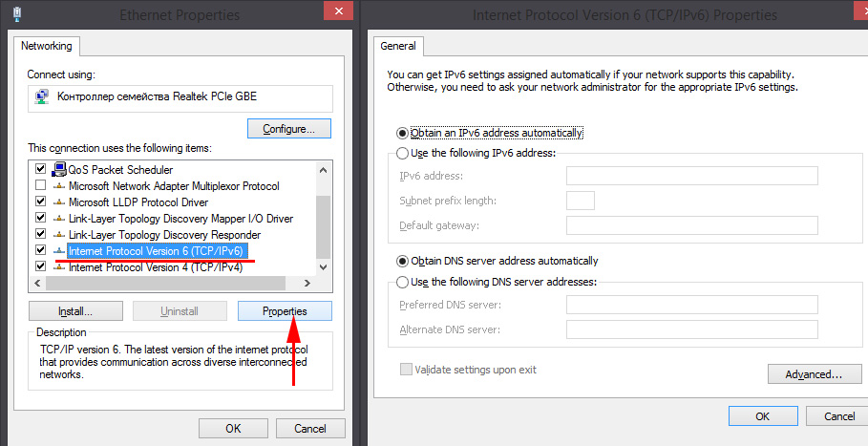868x446 pixels.
Task: Click the Microsoft LLDP Protocol Driver icon
Action: tap(58, 202)
